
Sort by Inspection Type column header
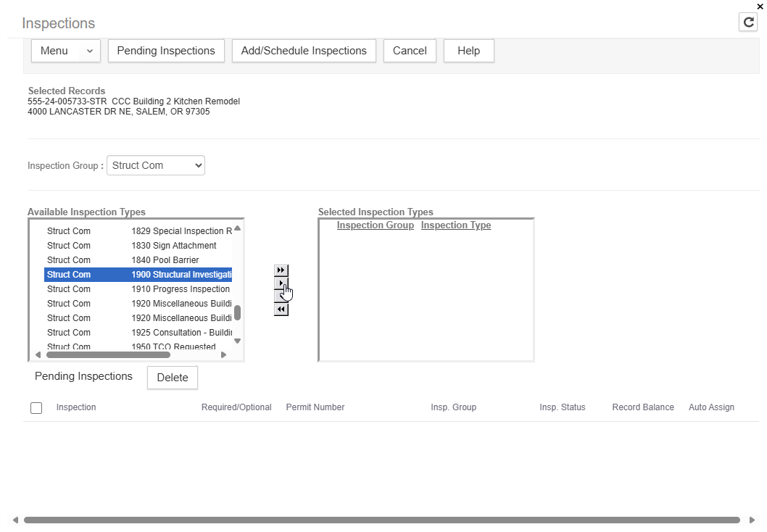(x=456, y=225)
